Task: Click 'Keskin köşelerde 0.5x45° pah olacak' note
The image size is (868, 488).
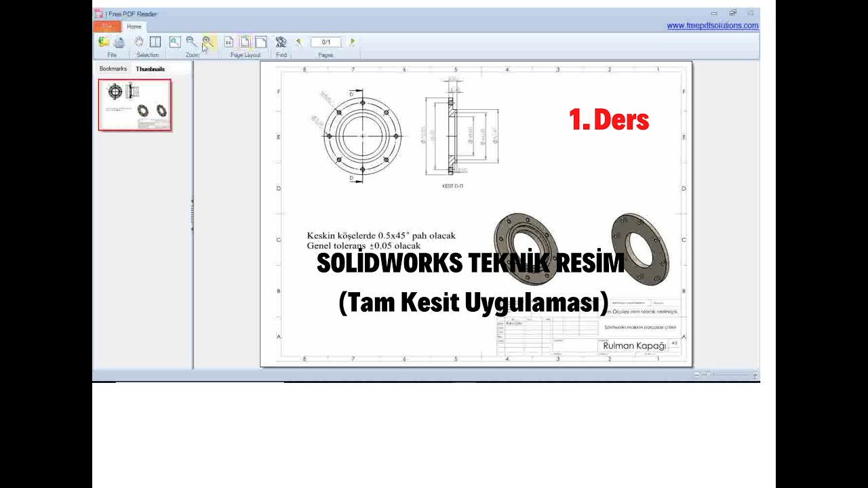Action: [381, 236]
